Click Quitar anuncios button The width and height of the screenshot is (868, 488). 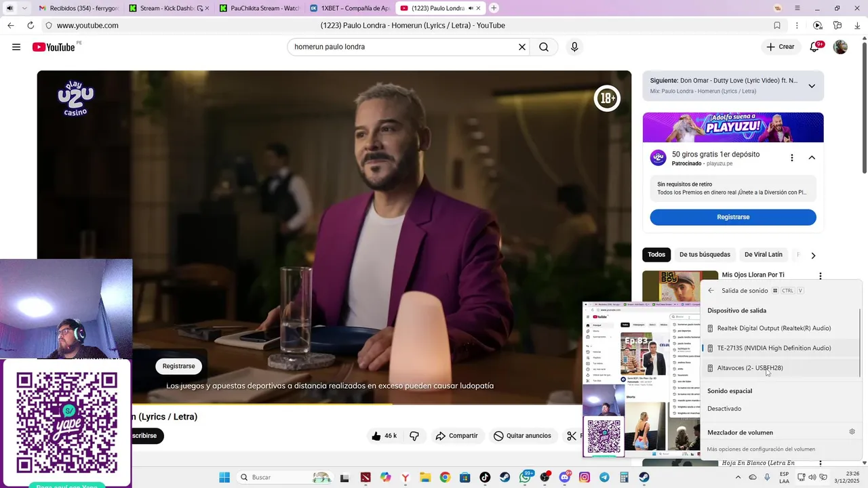522,436
